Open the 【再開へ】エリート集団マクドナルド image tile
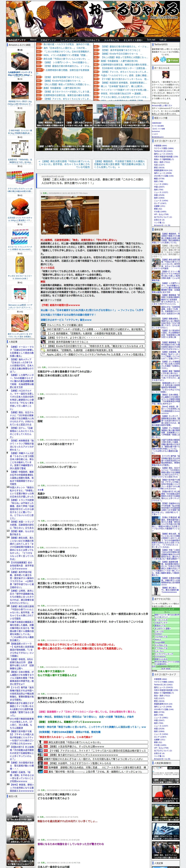 136,116
